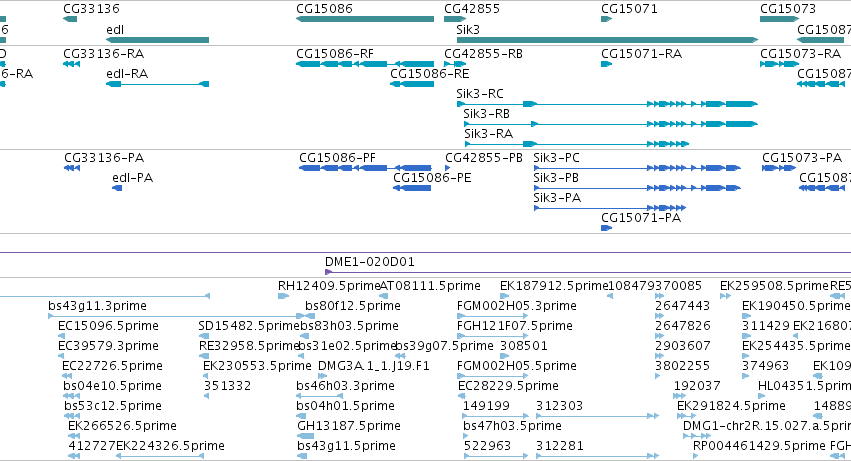
Task: Select the DME1-020D01 clone label
Action: pyautogui.click(x=370, y=262)
